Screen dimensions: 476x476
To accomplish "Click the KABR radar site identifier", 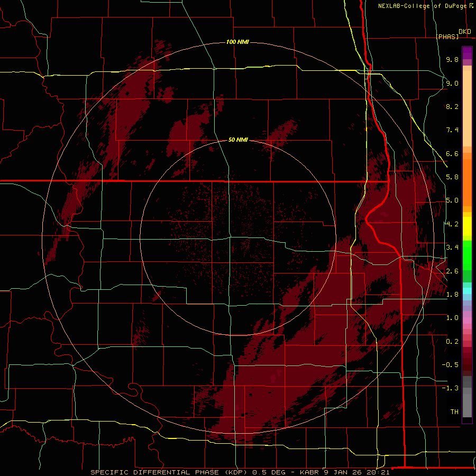I will (x=309, y=472).
